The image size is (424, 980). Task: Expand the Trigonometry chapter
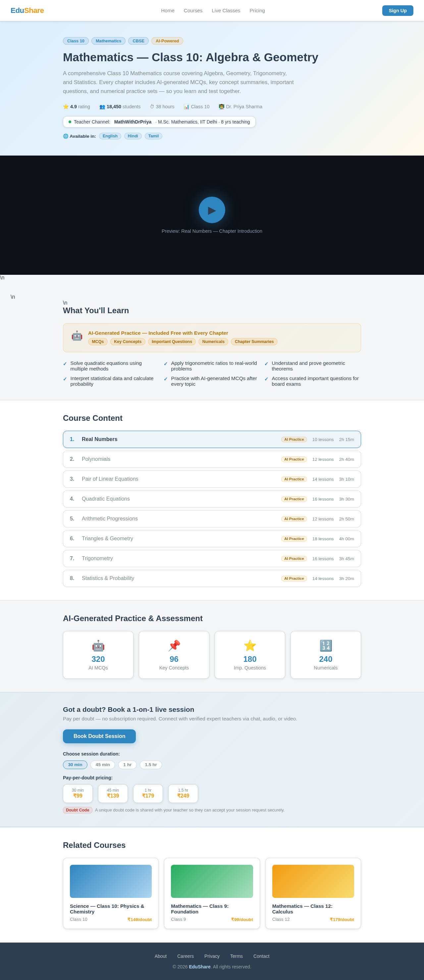point(212,559)
